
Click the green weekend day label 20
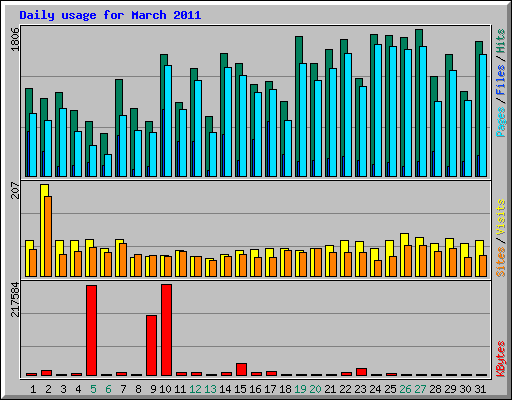pyautogui.click(x=315, y=389)
